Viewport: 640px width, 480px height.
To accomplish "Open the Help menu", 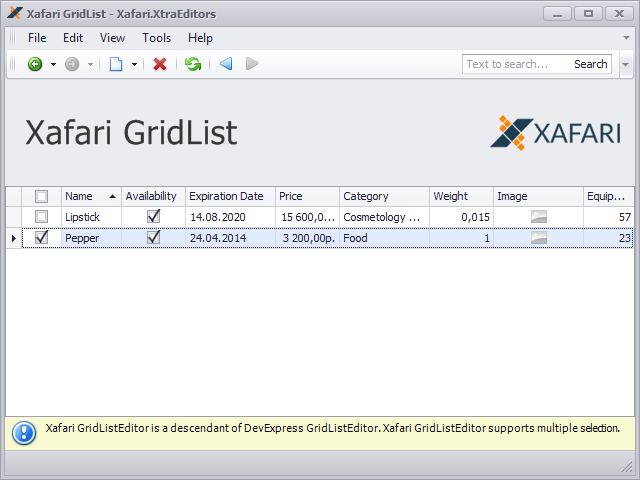I will tap(200, 38).
